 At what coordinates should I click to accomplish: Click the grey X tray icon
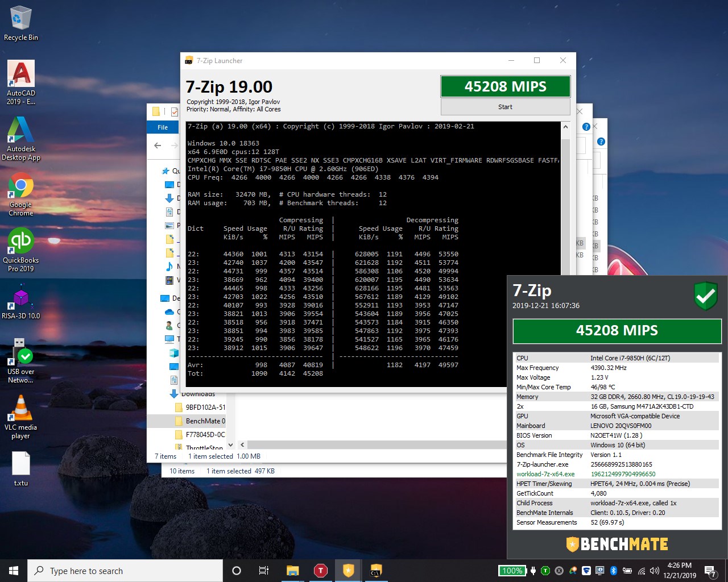pos(559,571)
